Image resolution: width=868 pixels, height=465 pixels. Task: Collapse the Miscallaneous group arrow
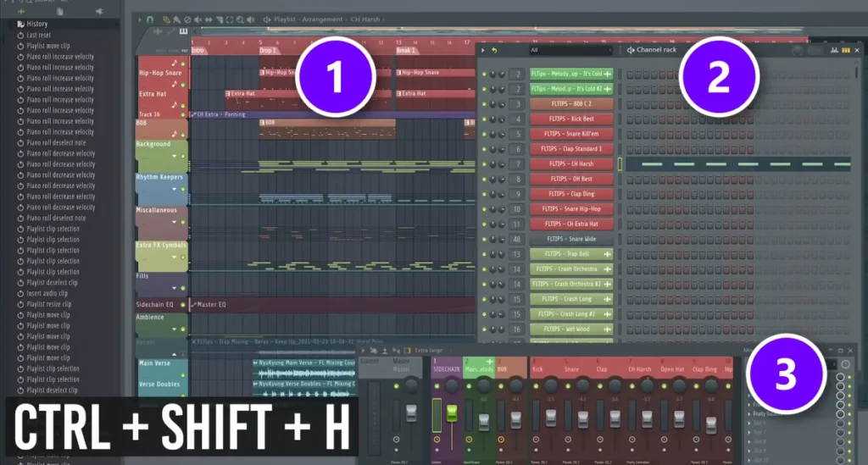[x=175, y=222]
